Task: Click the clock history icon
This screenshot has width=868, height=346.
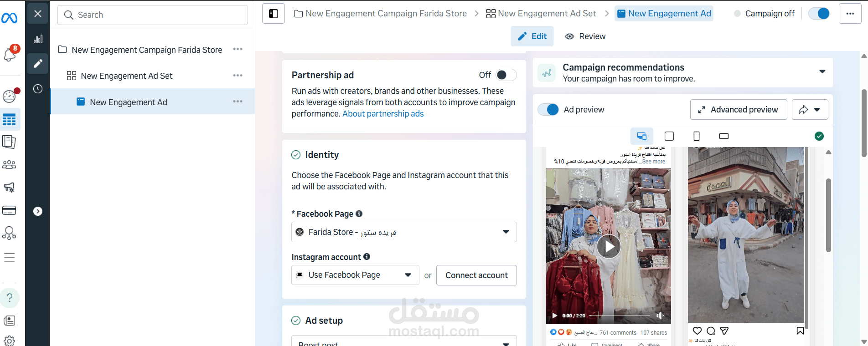Action: (38, 89)
